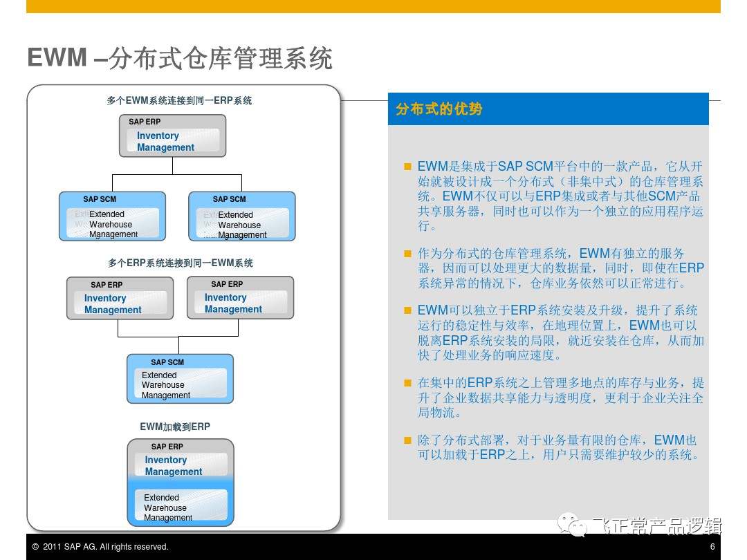The image size is (747, 560).
Task: Click the orange bullet beside the first EWM paragraph
Action: [x=407, y=166]
